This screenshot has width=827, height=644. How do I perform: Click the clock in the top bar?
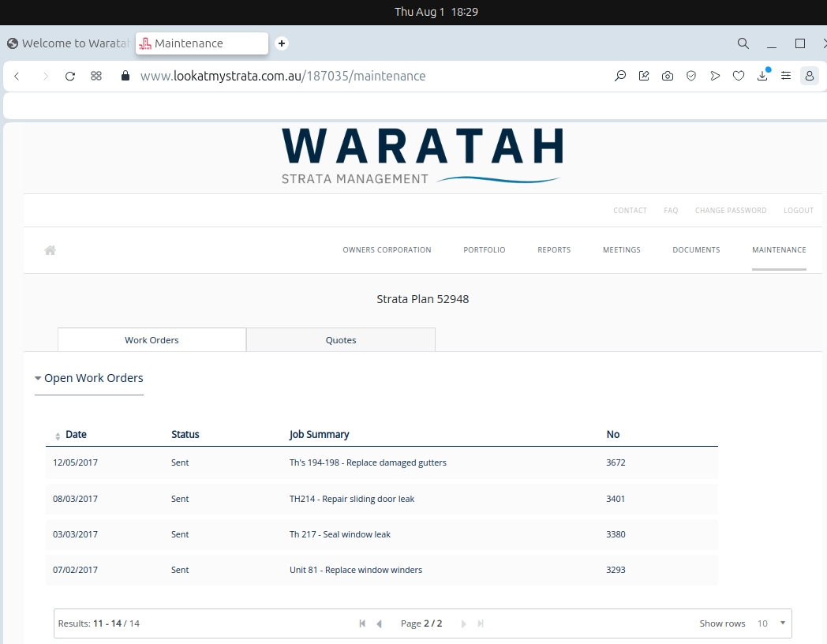[x=436, y=12]
